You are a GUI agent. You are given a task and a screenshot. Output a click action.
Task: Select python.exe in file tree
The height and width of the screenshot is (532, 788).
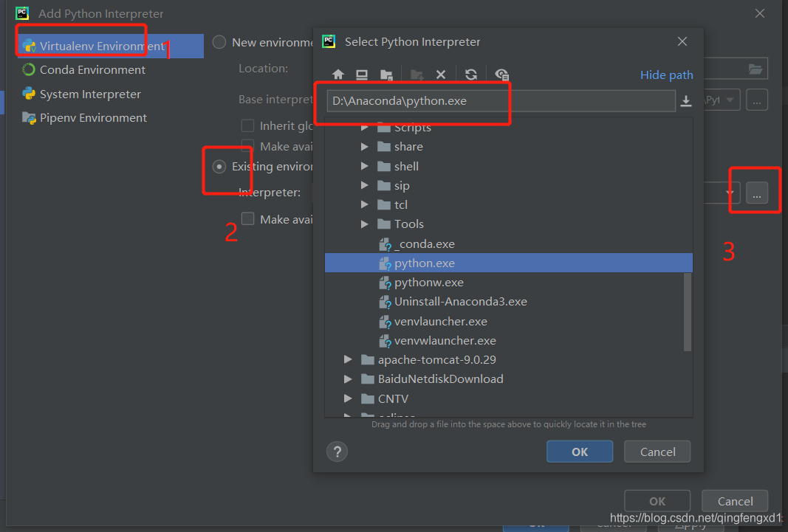coord(509,263)
